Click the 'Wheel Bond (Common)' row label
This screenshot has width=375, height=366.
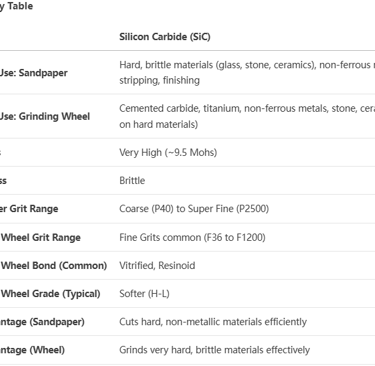click(54, 266)
